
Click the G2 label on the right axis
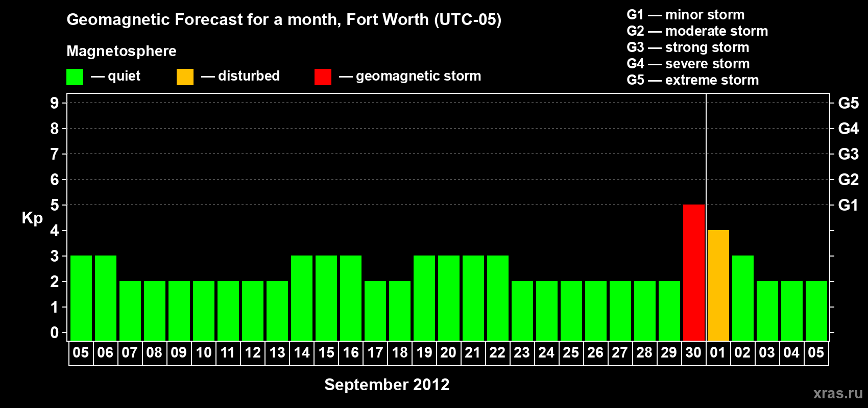[849, 180]
